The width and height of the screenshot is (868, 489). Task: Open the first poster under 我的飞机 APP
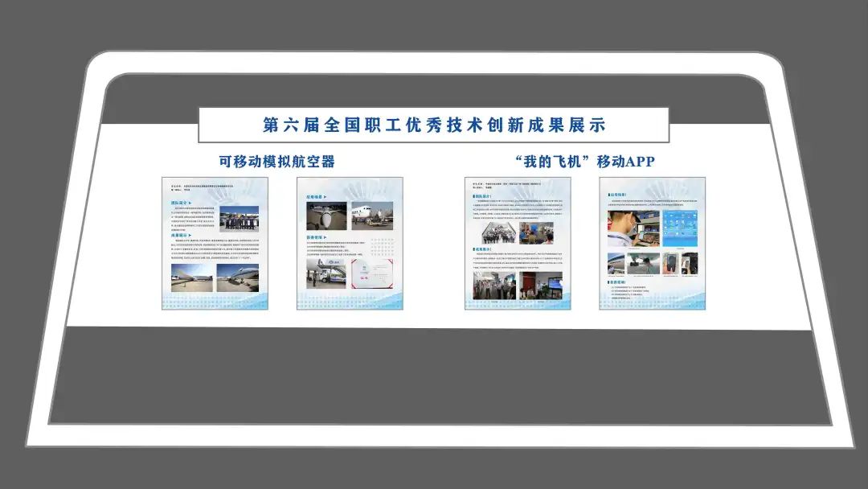click(518, 243)
